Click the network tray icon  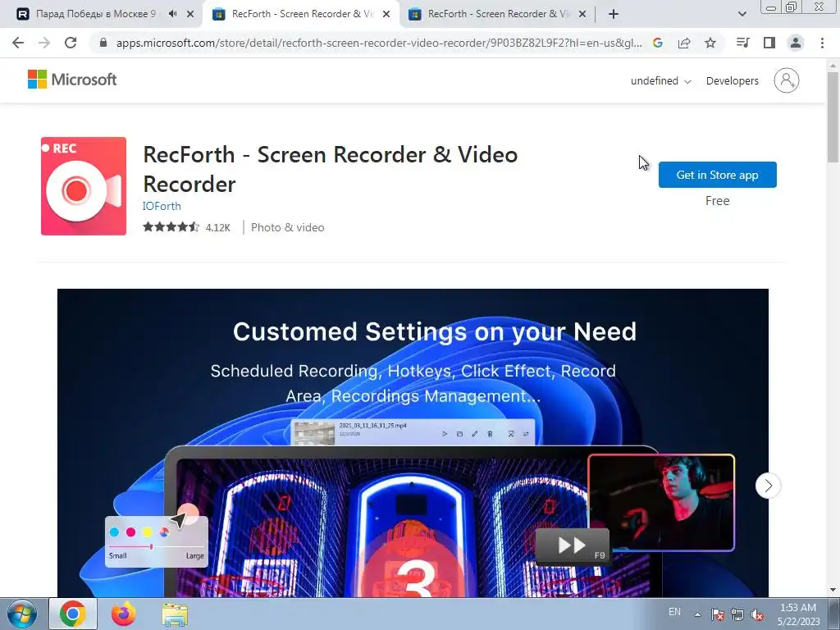(737, 614)
